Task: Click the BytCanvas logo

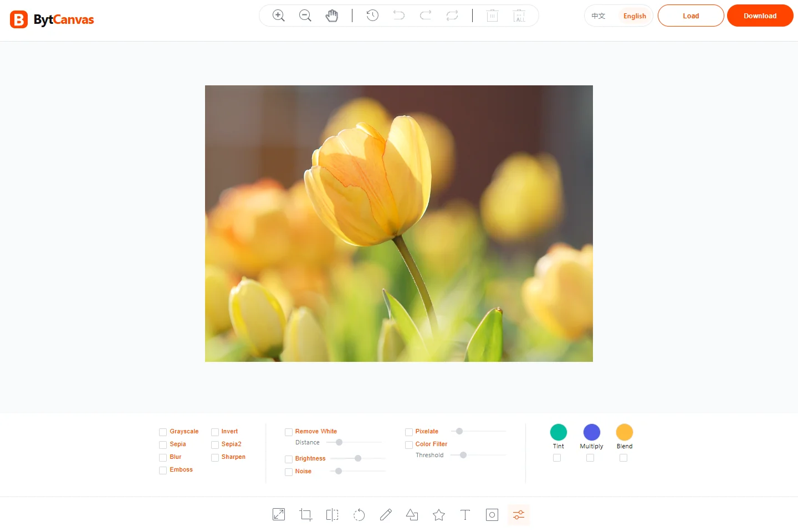Action: [x=52, y=19]
